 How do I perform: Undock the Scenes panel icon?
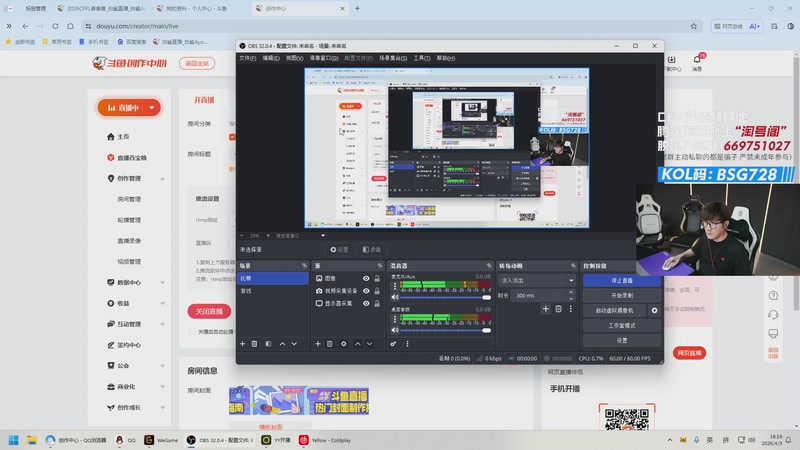[305, 266]
